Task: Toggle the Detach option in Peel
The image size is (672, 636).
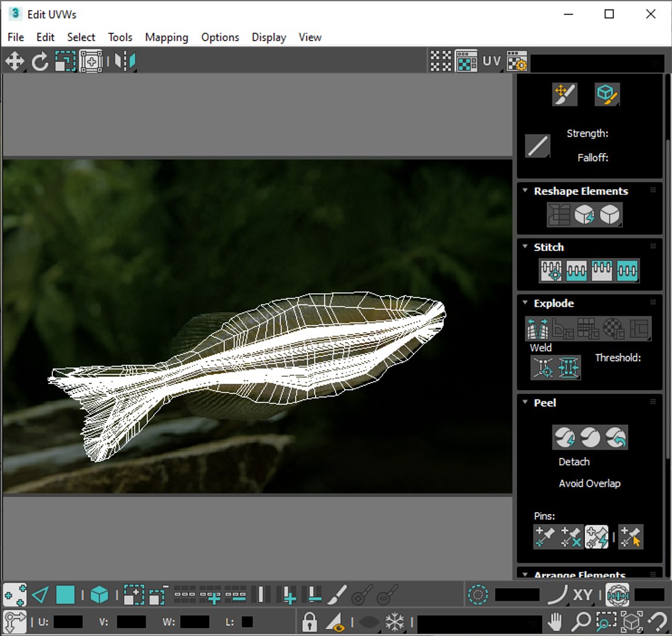Action: pyautogui.click(x=574, y=462)
